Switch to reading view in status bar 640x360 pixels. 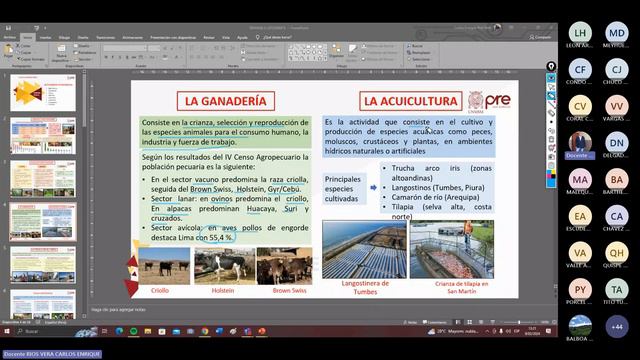tap(481, 322)
